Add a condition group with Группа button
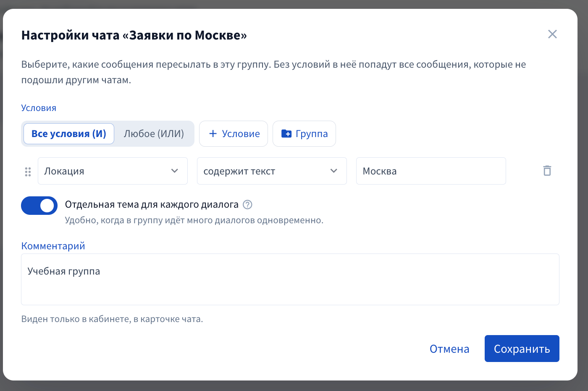This screenshot has width=588, height=391. [304, 134]
